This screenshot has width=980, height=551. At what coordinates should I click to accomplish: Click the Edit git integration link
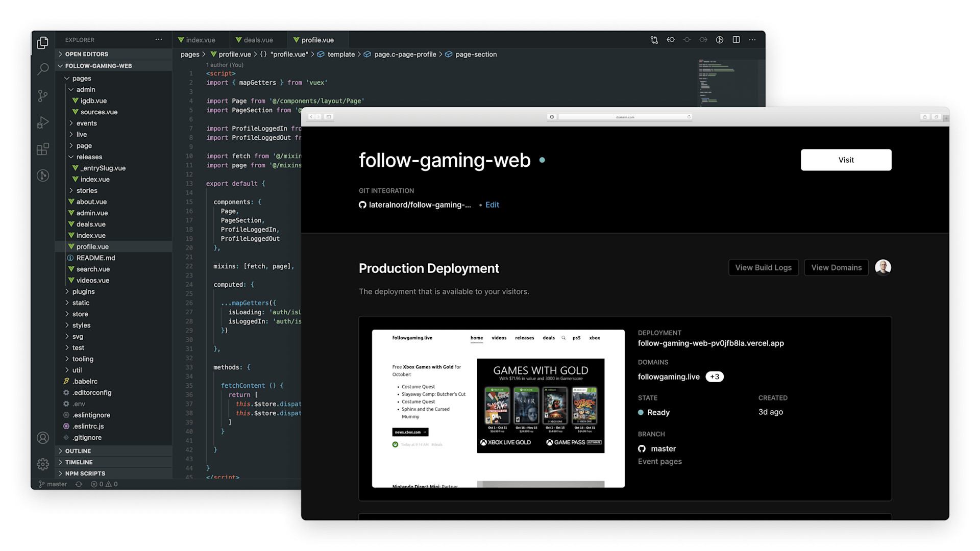492,205
